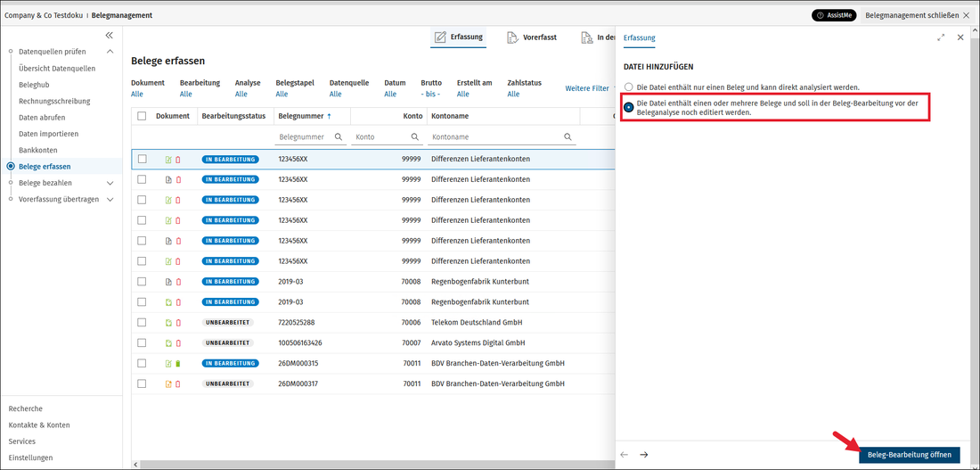
Task: Click red battery icon in row 7220525288
Action: 178,322
